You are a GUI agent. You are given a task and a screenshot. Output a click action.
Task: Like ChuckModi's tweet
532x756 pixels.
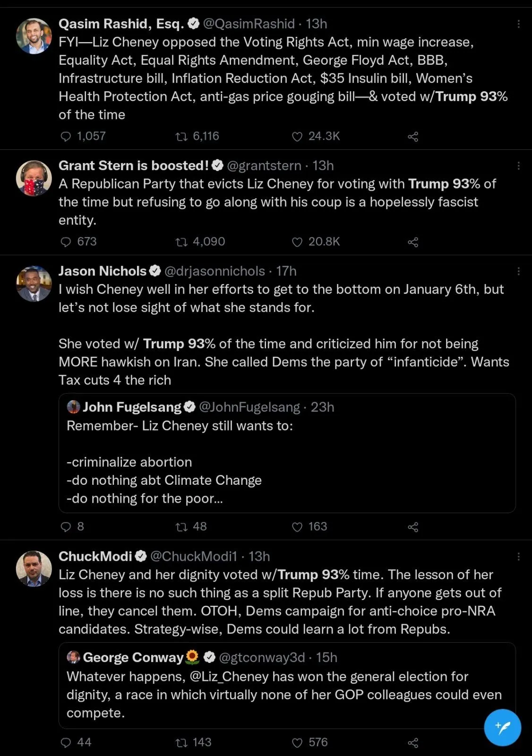(x=297, y=743)
